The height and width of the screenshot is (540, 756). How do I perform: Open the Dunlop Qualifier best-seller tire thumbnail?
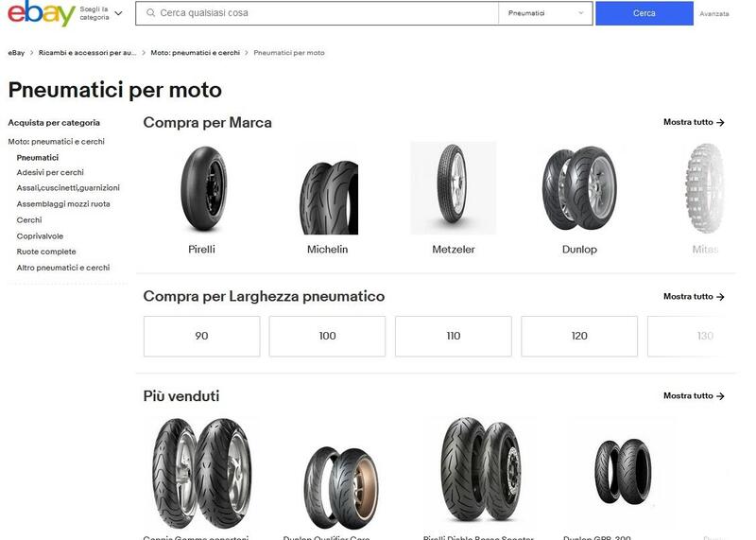(x=339, y=487)
